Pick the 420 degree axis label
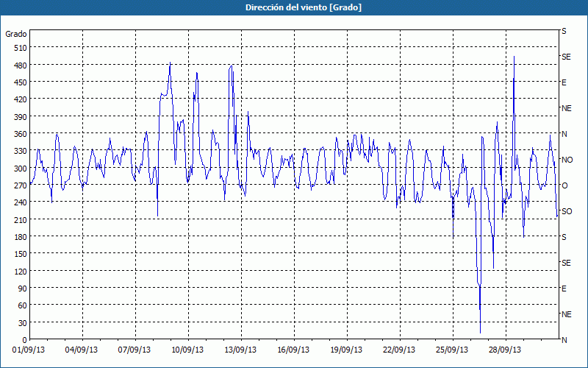Screen dimensions: 588x368 21,99
